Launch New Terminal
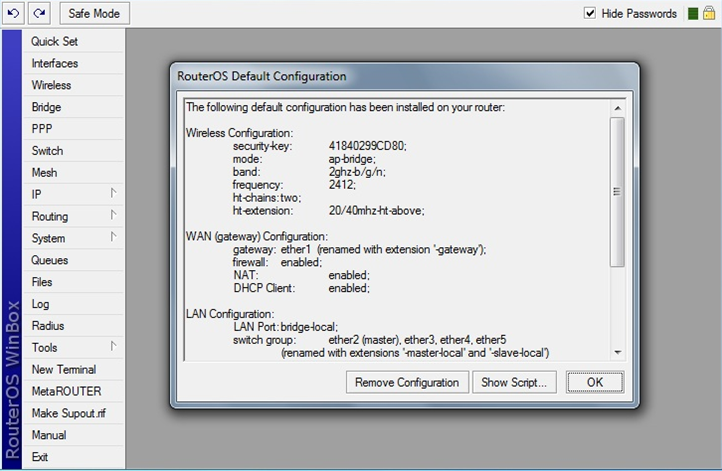 coord(74,369)
